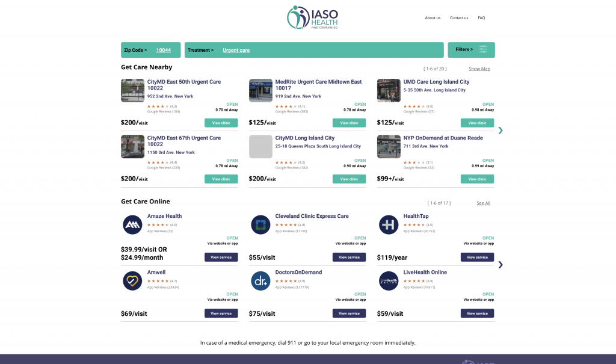This screenshot has height=364, width=616.
Task: Open the CityMD East 67th Urgent Care title
Action: pyautogui.click(x=184, y=141)
